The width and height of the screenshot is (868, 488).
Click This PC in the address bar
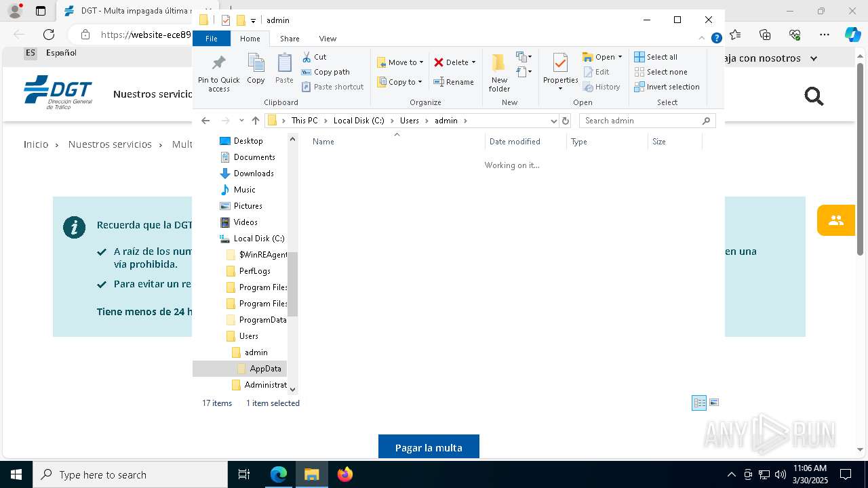point(304,121)
